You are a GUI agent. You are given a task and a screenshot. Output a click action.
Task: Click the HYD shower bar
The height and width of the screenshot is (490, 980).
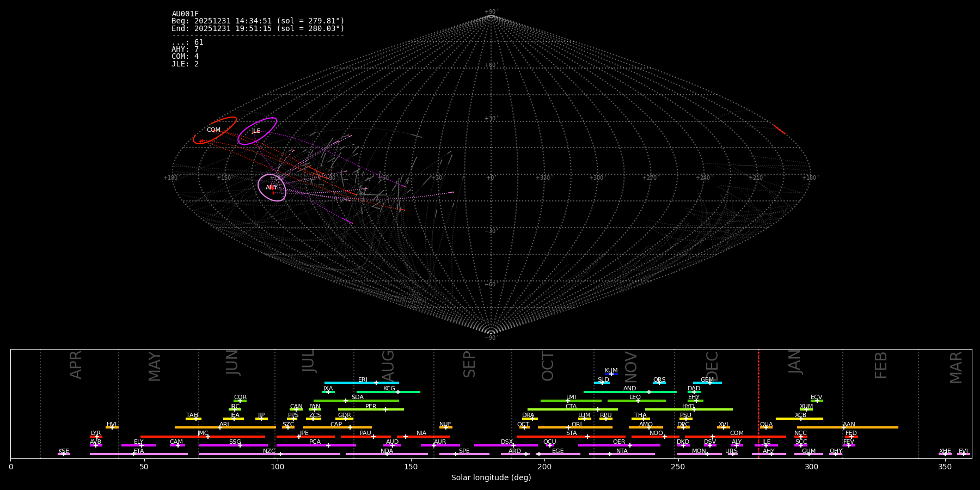point(689,409)
